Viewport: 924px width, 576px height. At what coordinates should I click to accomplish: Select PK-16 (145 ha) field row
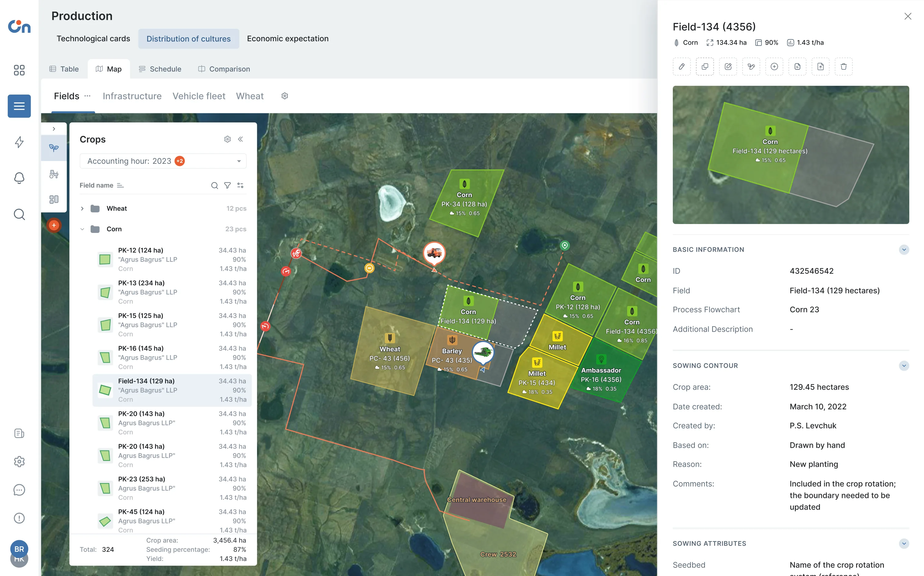coord(172,358)
